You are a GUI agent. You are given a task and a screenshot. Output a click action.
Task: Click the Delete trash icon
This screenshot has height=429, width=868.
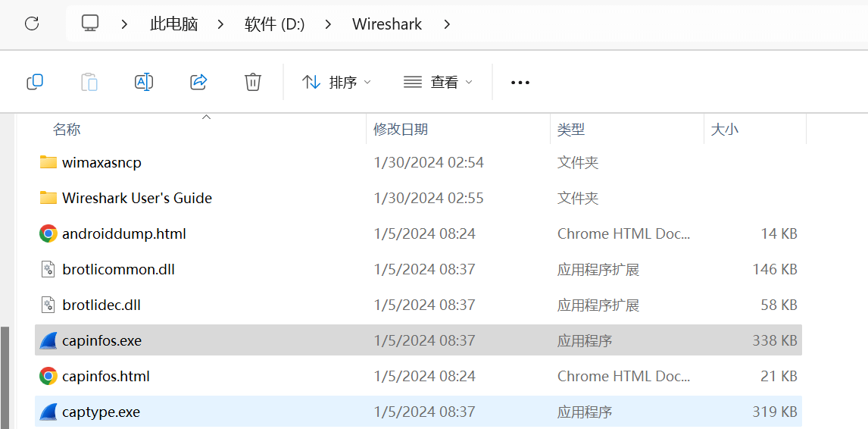pyautogui.click(x=252, y=82)
